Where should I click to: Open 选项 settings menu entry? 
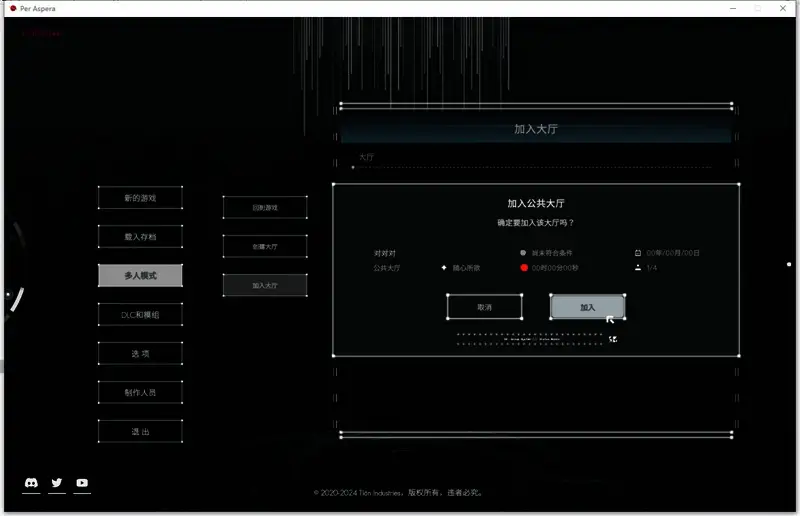click(x=140, y=354)
